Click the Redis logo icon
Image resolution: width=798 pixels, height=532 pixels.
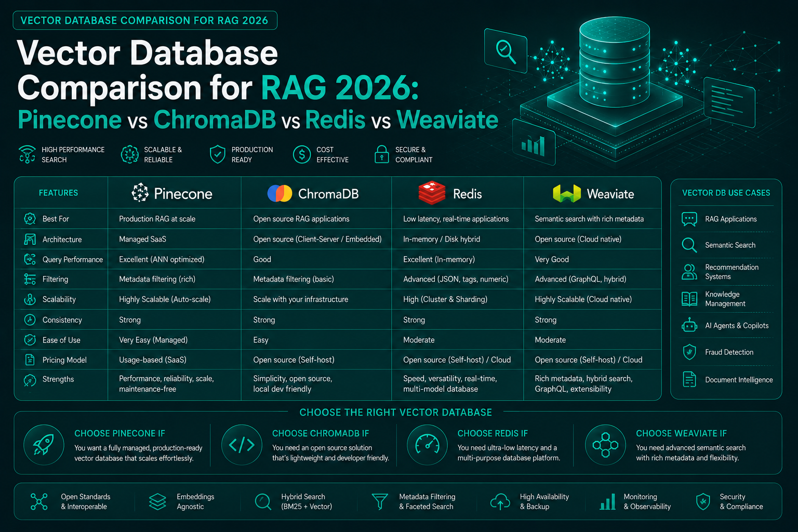point(432,193)
